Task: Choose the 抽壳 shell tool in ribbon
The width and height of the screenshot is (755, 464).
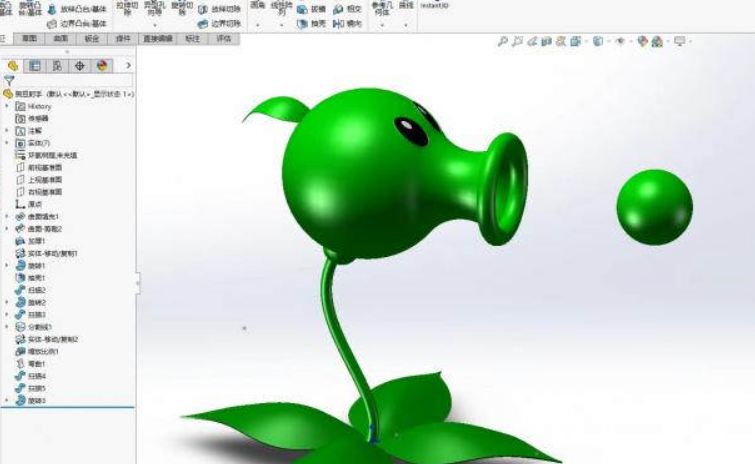Action: point(312,24)
